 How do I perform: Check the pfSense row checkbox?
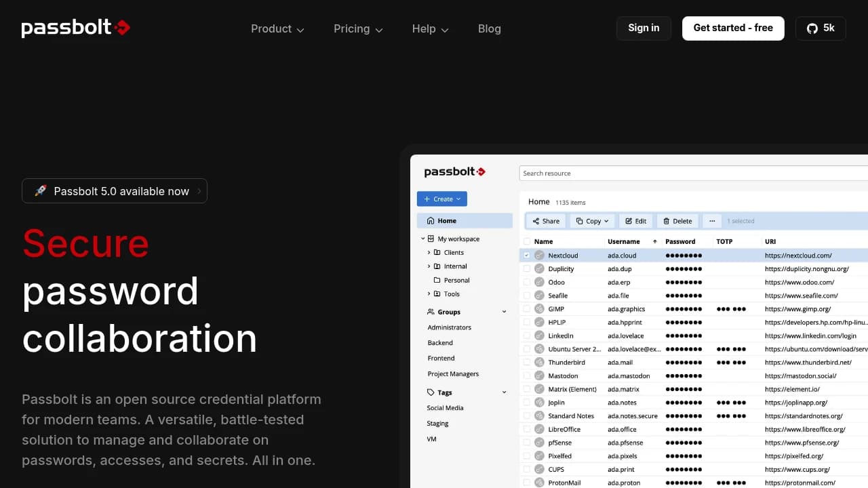pos(527,443)
